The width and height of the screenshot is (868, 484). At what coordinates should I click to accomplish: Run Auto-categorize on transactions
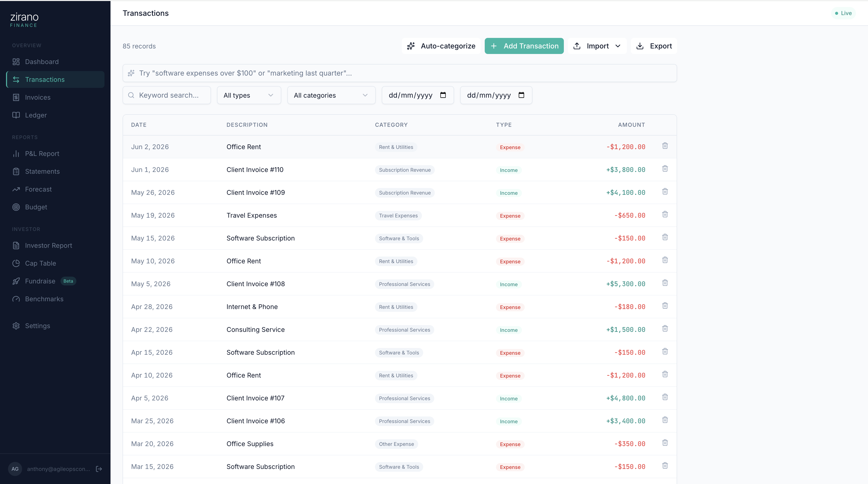[441, 46]
